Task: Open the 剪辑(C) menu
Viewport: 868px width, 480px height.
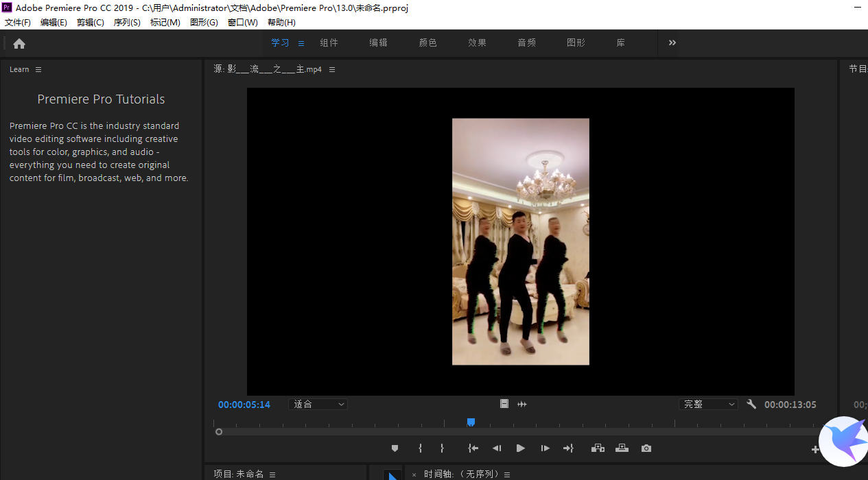Action: tap(91, 23)
